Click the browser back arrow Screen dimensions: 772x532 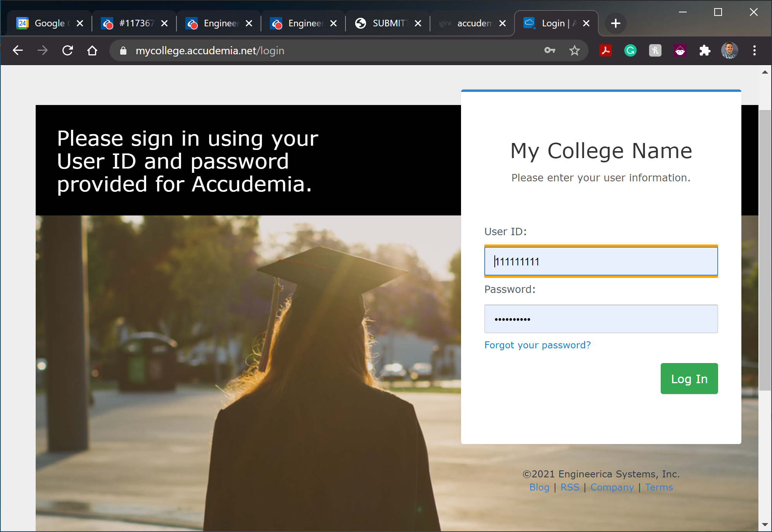click(18, 50)
